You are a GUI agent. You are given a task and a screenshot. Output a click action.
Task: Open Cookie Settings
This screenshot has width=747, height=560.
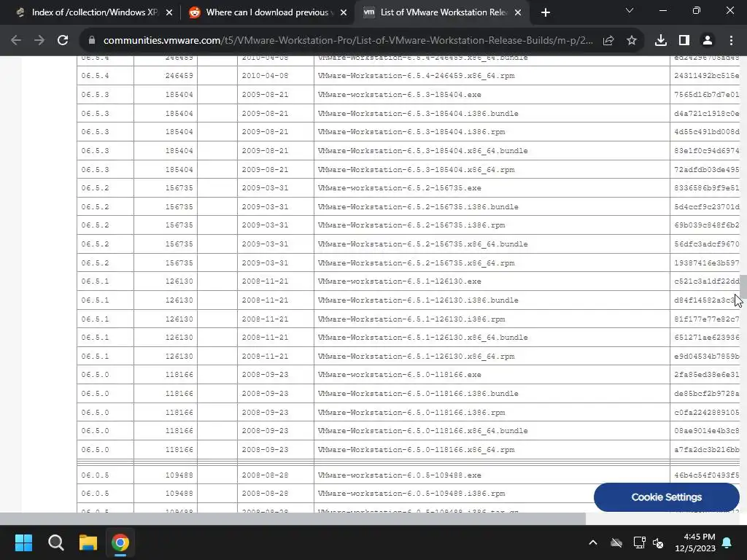(667, 497)
